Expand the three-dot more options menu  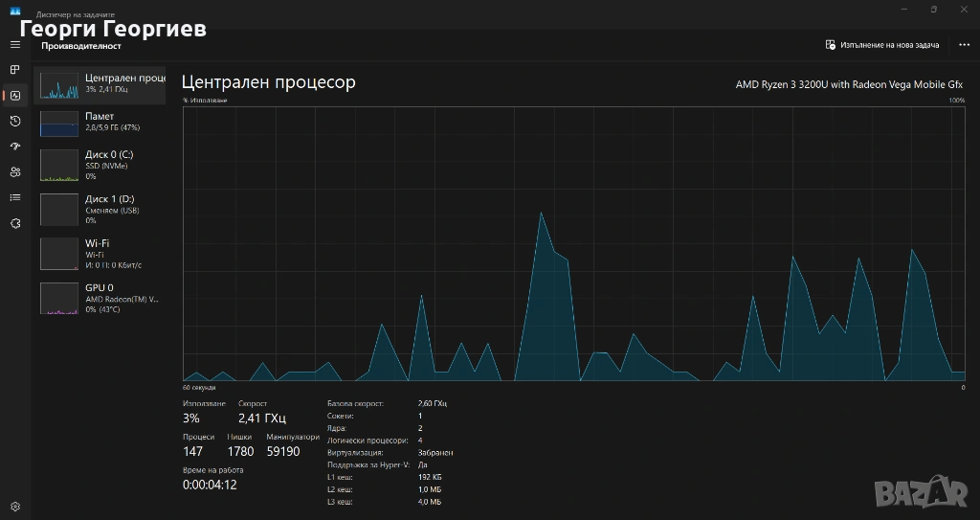click(964, 45)
